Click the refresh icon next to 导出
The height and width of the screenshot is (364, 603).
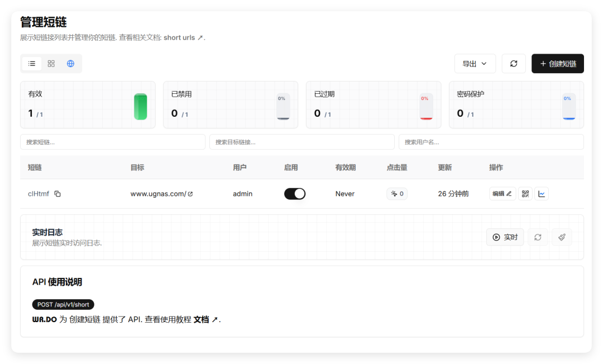(x=514, y=64)
